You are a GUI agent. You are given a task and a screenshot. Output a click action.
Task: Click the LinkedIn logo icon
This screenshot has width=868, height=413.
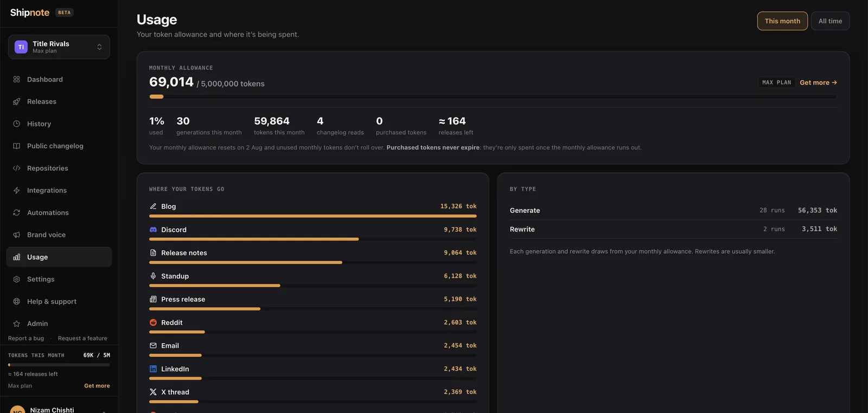(153, 369)
